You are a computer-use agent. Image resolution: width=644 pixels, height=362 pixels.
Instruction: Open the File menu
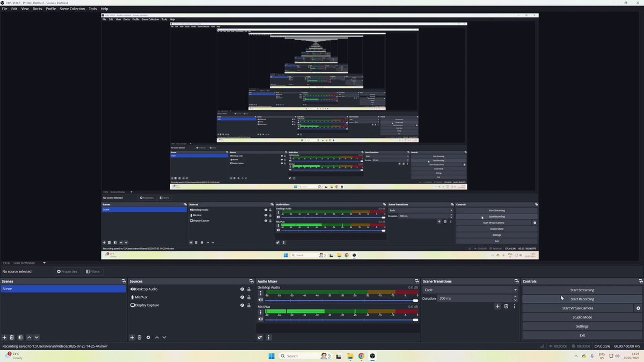coord(5,9)
